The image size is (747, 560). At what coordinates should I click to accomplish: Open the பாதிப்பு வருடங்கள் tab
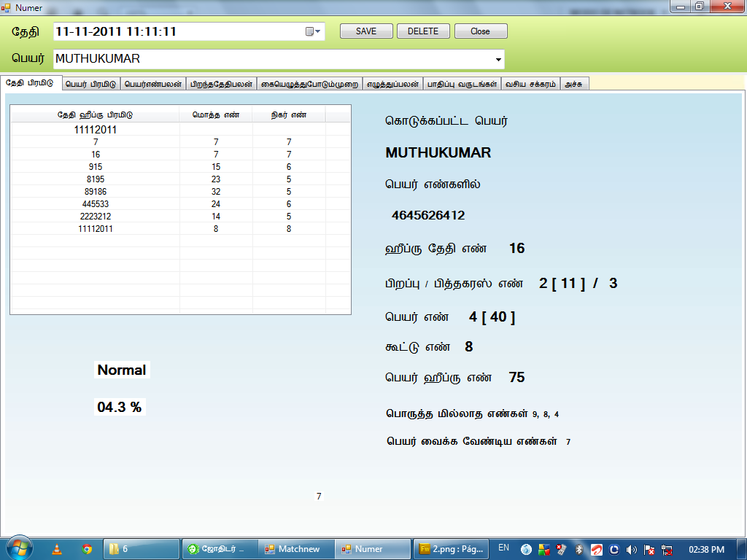pyautogui.click(x=461, y=84)
